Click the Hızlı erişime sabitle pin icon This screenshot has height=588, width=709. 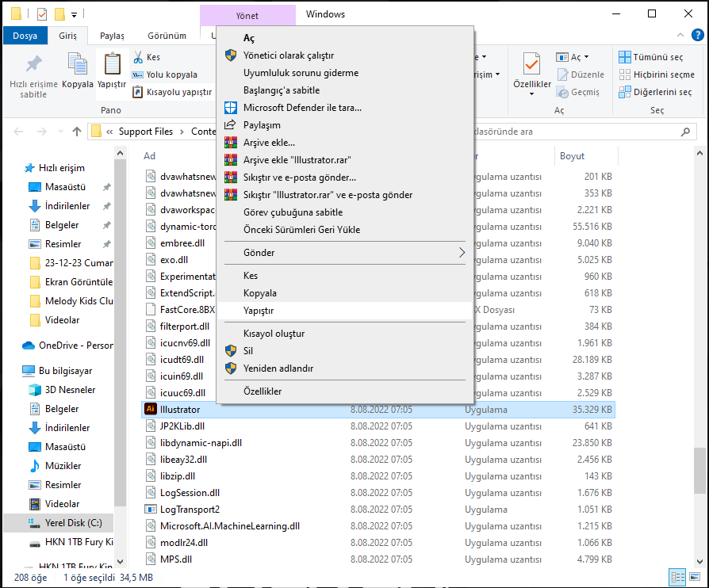33,64
